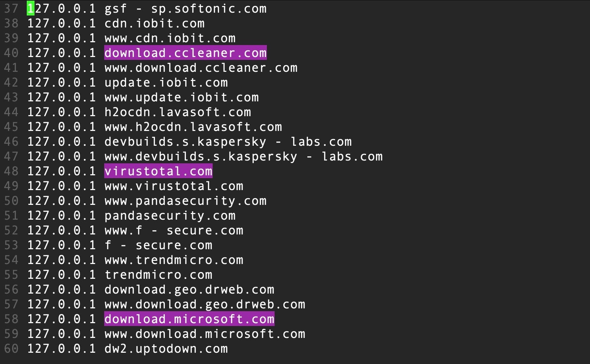
Task: Click h2ocdn.lavasoft.com on line 44
Action: pyautogui.click(x=178, y=112)
